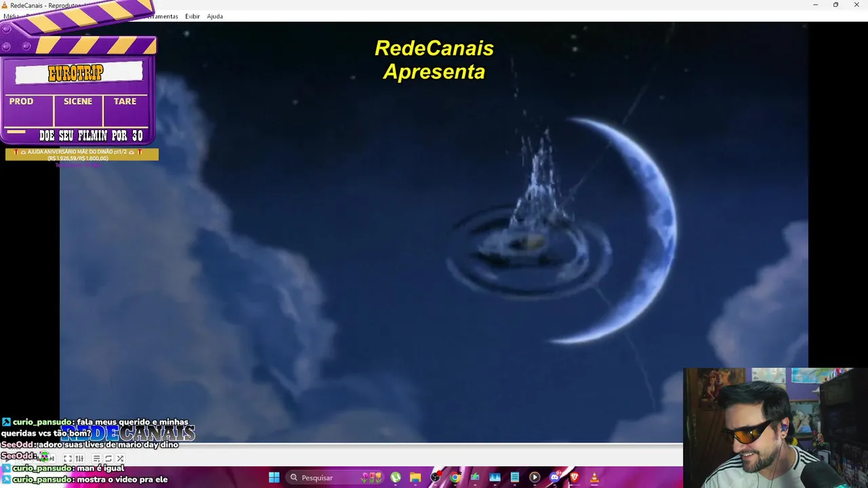Open Brave browser from the taskbar

pyautogui.click(x=574, y=478)
